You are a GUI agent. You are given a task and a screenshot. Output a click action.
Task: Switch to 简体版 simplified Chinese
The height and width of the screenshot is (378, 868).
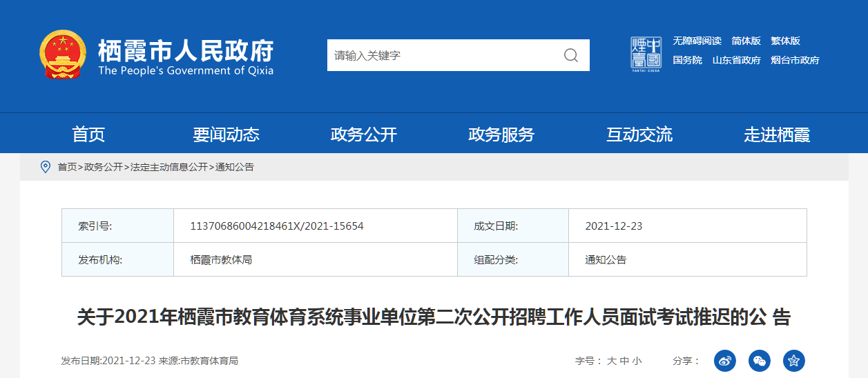[746, 41]
